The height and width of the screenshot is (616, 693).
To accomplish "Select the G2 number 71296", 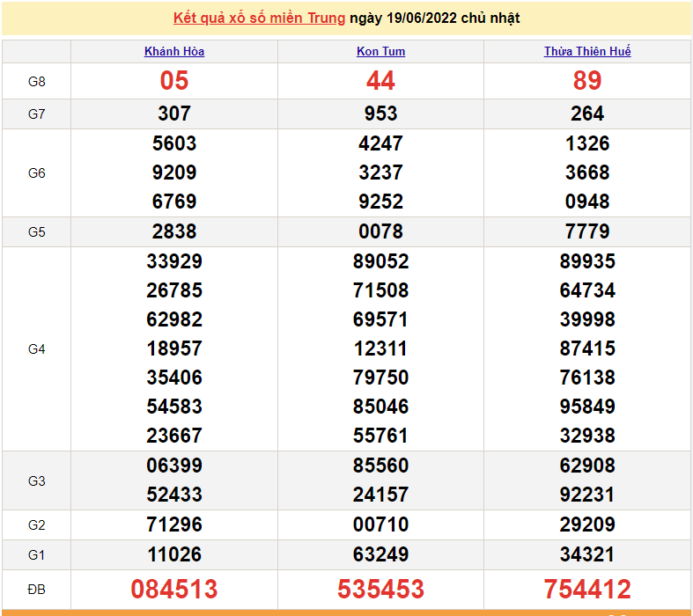I will click(174, 524).
